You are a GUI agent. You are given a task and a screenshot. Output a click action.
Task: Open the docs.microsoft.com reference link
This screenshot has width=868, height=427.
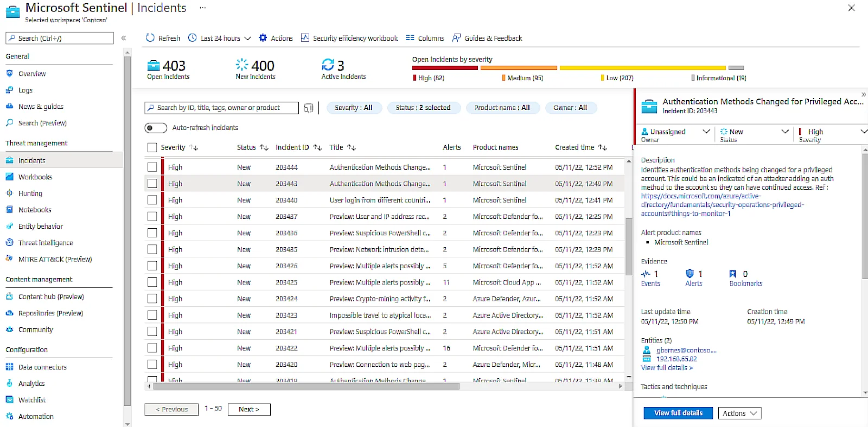722,205
